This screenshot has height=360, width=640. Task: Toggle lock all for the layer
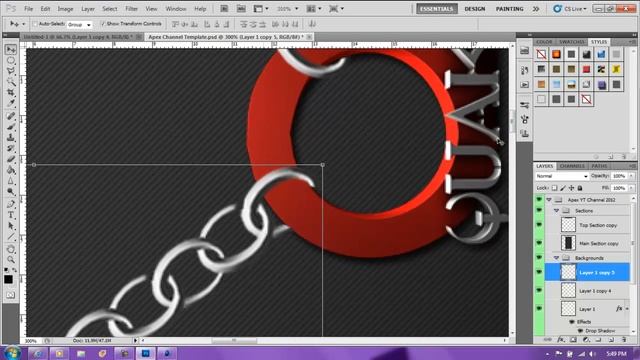click(580, 188)
